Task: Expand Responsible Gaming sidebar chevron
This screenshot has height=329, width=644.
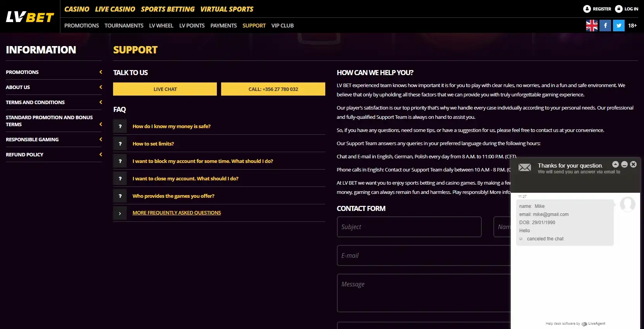Action: coord(101,139)
